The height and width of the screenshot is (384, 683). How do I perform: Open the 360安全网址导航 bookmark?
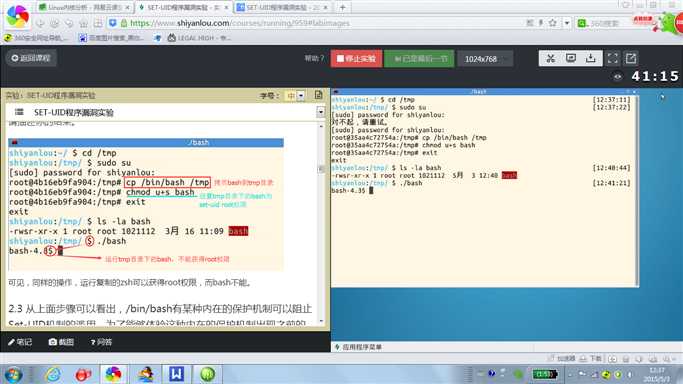36,38
